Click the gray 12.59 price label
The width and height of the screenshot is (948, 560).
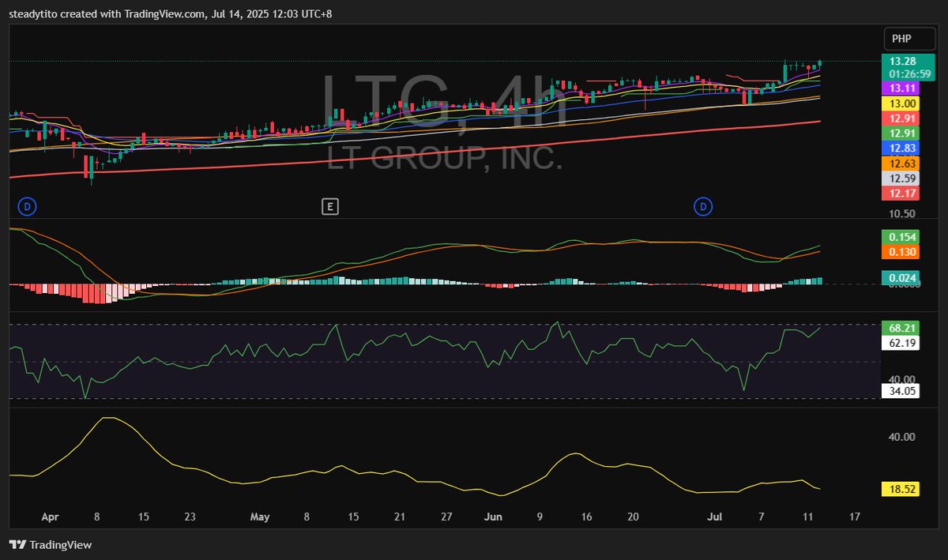(x=901, y=179)
